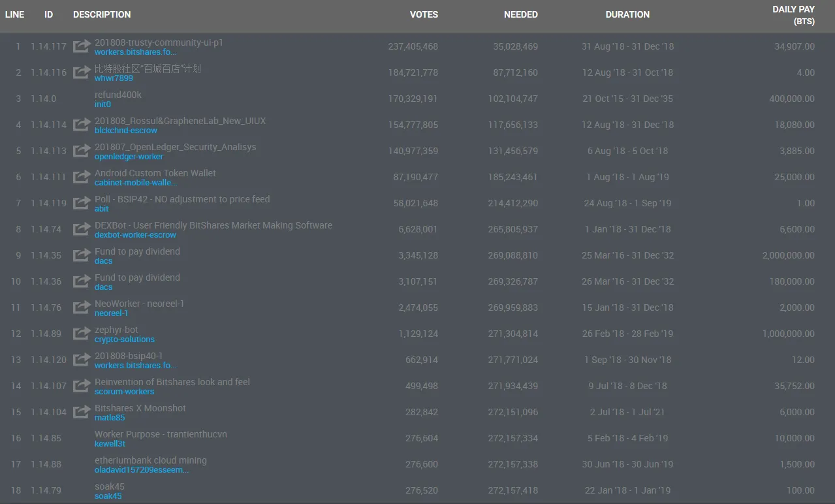Click daily pay 400,000.00
835x504 pixels.
click(x=792, y=99)
